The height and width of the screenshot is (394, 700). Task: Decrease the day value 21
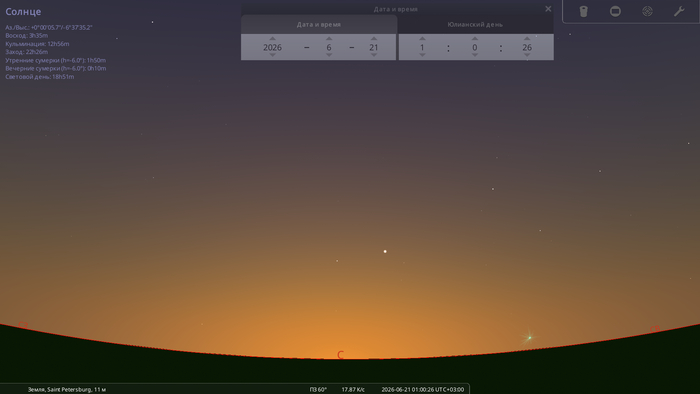click(374, 55)
